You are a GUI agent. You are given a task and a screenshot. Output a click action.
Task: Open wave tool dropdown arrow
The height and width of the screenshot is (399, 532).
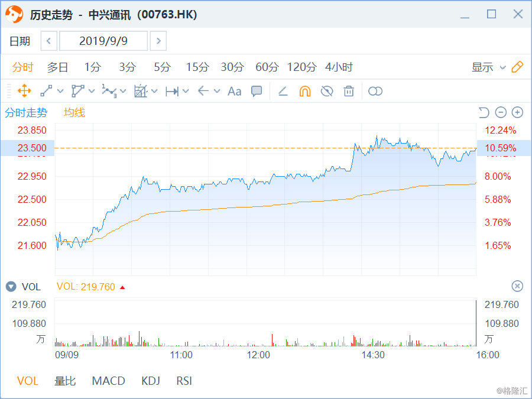(123, 91)
